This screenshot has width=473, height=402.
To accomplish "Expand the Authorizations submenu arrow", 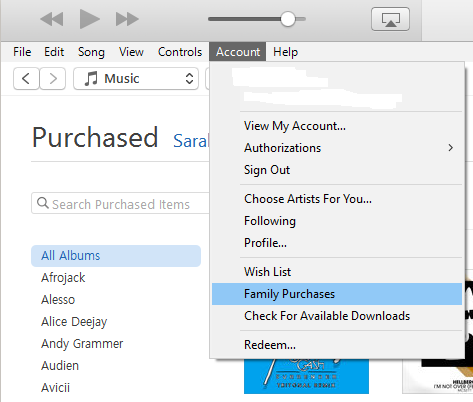I will 450,148.
